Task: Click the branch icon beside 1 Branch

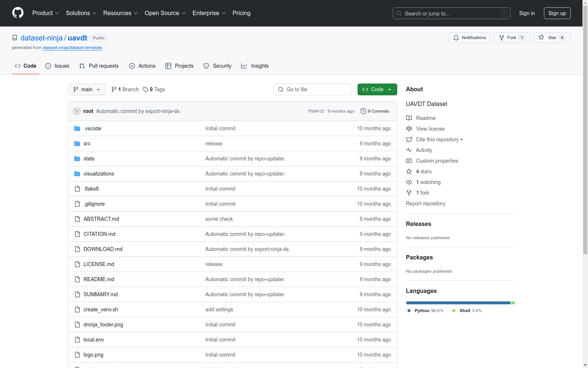Action: tap(114, 89)
